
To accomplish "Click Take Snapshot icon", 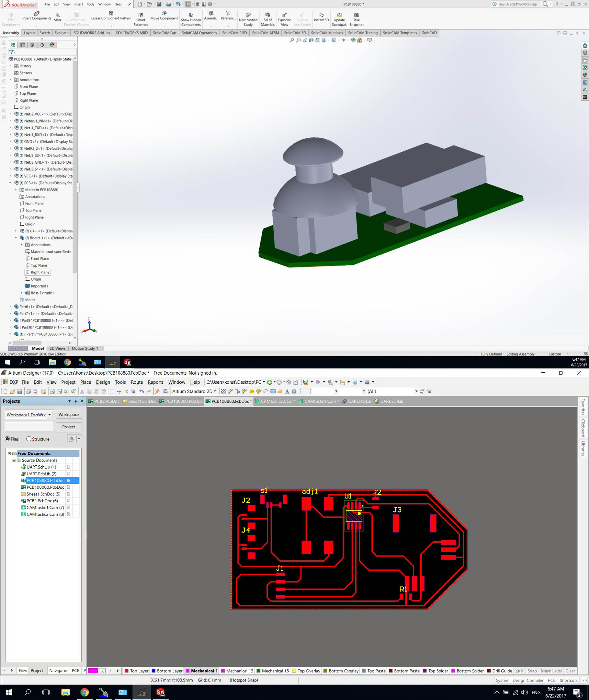I will pyautogui.click(x=357, y=19).
